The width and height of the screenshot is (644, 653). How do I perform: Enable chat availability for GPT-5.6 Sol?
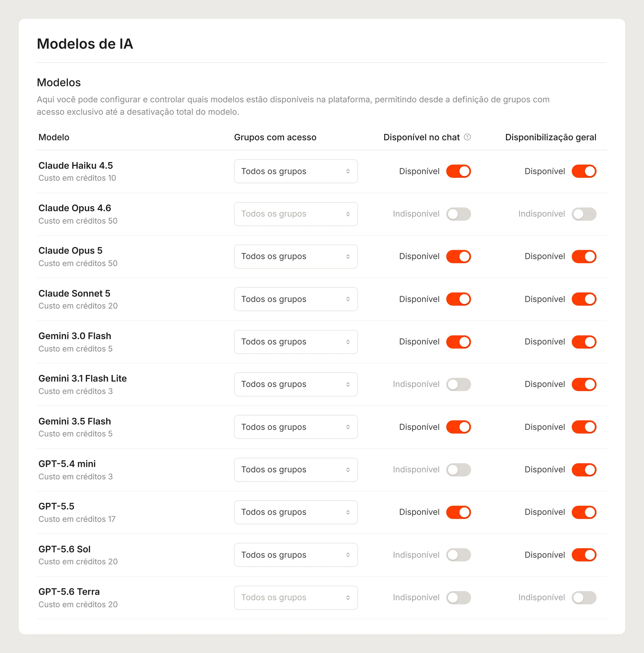pyautogui.click(x=458, y=555)
